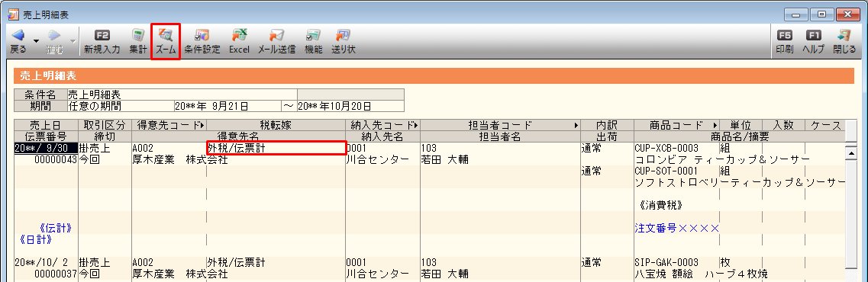Click the 税転嫁 column header
The image size is (868, 282).
(276, 126)
